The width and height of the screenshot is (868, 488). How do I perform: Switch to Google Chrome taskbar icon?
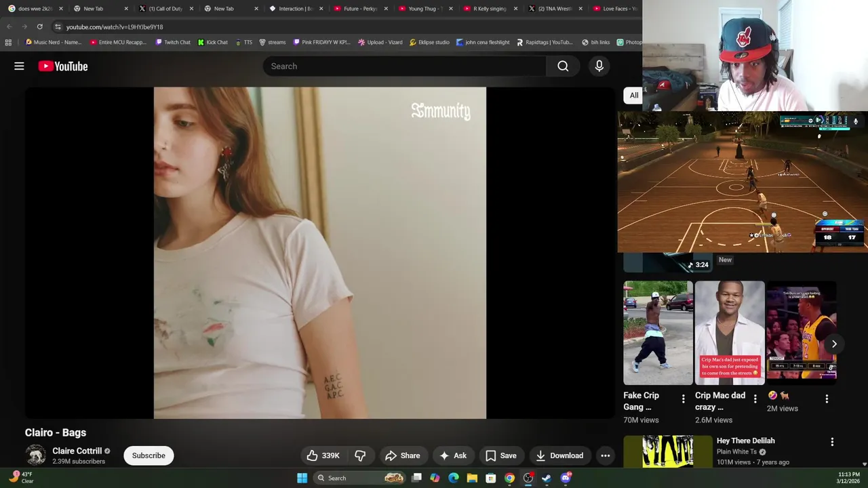point(509,478)
